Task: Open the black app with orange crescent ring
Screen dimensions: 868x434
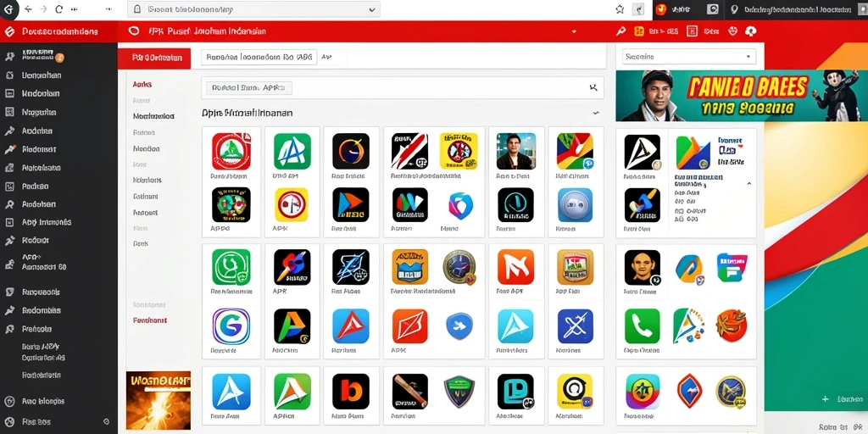Action: tap(351, 151)
